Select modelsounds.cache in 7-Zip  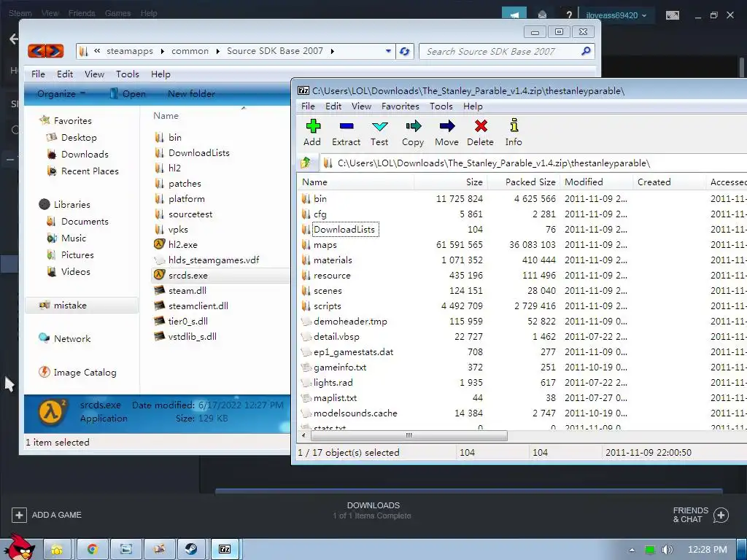coord(355,413)
